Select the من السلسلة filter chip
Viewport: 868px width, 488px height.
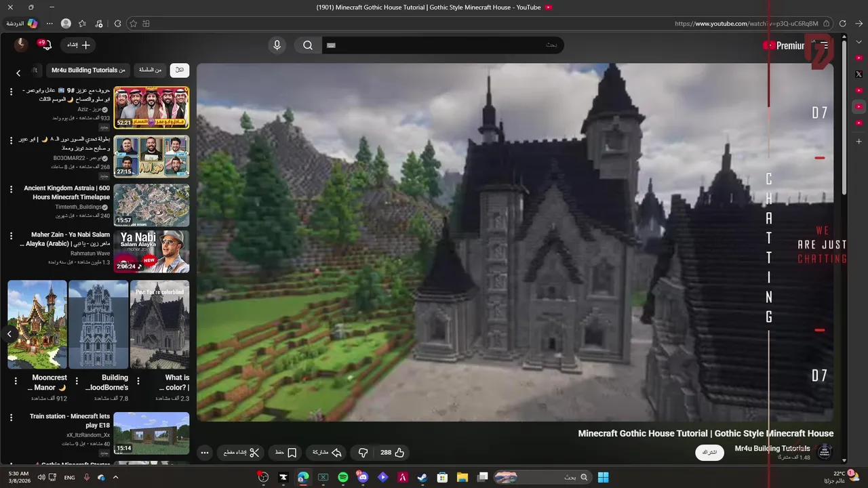click(150, 70)
